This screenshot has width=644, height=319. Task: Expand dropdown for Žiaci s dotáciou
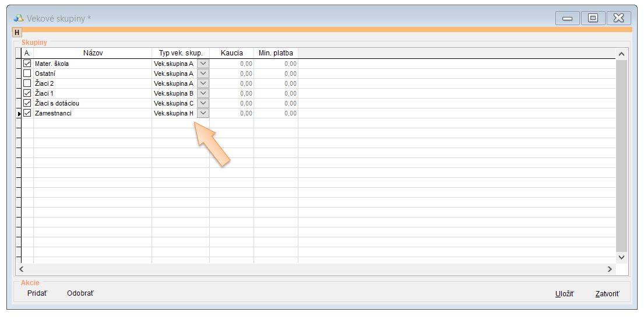click(203, 103)
